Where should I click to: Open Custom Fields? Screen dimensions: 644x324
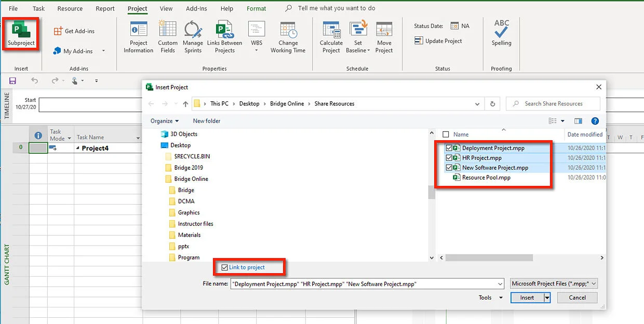click(x=168, y=37)
